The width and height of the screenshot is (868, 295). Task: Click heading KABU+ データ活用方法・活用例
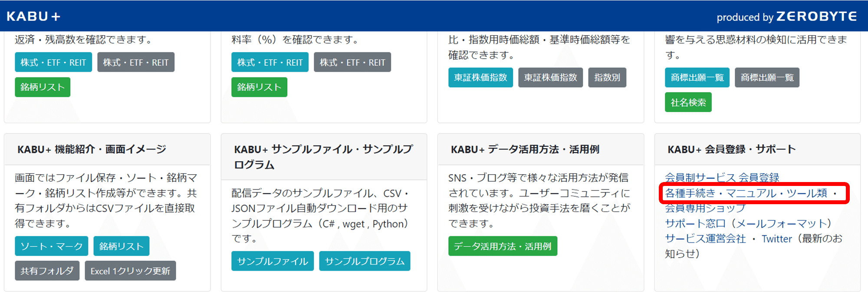(525, 149)
